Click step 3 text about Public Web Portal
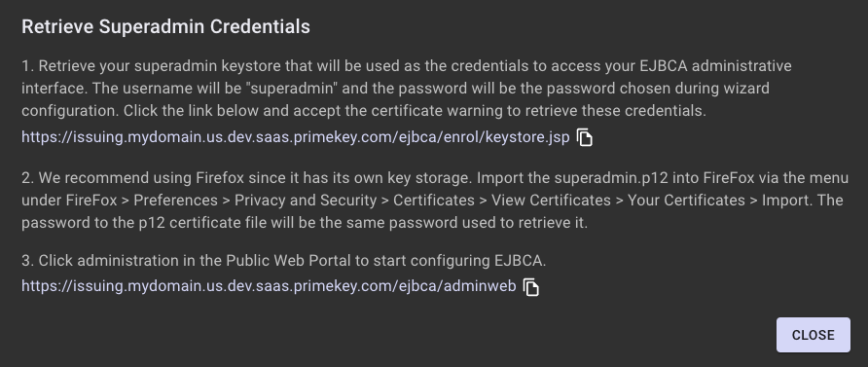Screen dimensions: 868x367 pyautogui.click(x=284, y=261)
